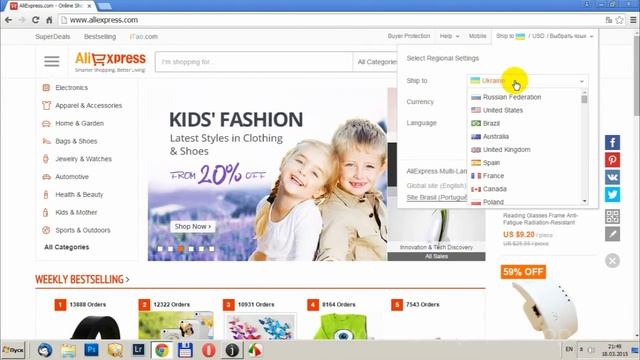Reload the page with refresh icon
Screen dimensions: 640x360
click(36, 20)
